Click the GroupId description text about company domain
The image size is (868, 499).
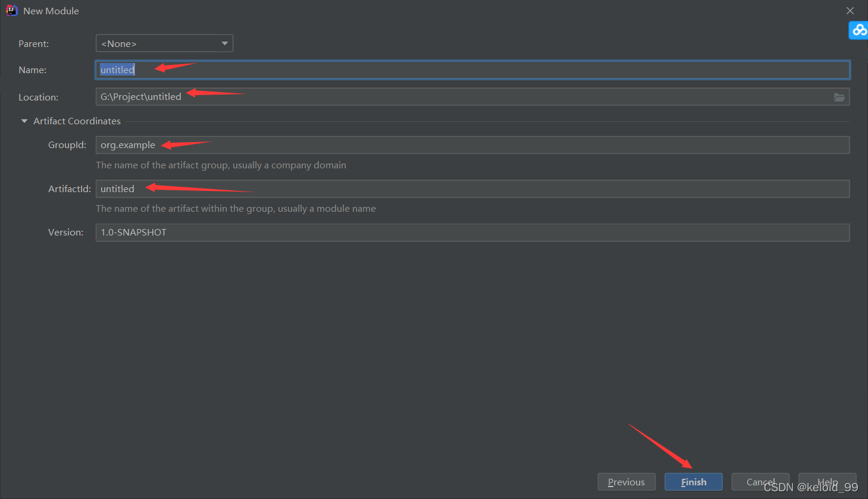[x=221, y=165]
